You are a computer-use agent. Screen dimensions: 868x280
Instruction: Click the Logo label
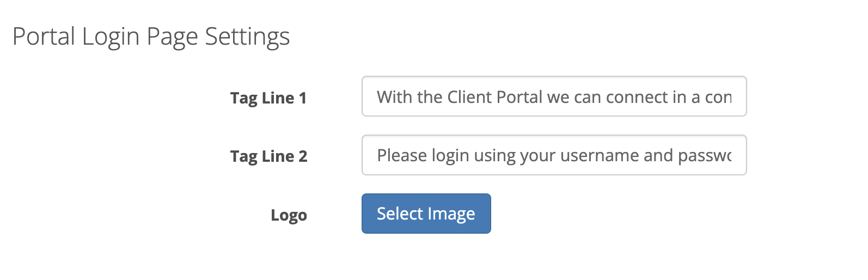[289, 215]
